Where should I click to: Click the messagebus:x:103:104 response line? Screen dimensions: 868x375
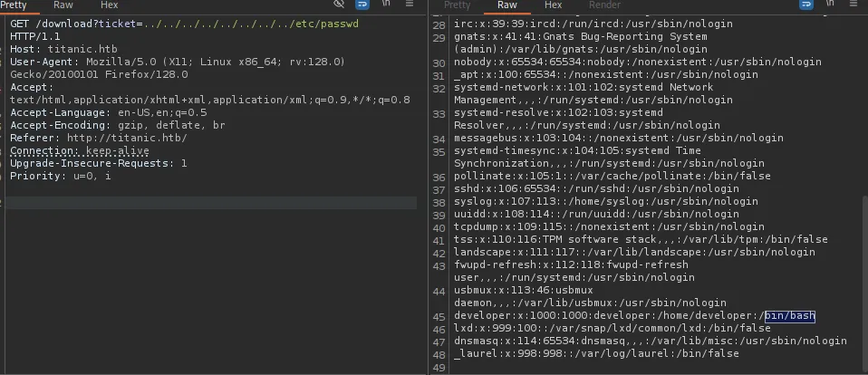point(619,139)
